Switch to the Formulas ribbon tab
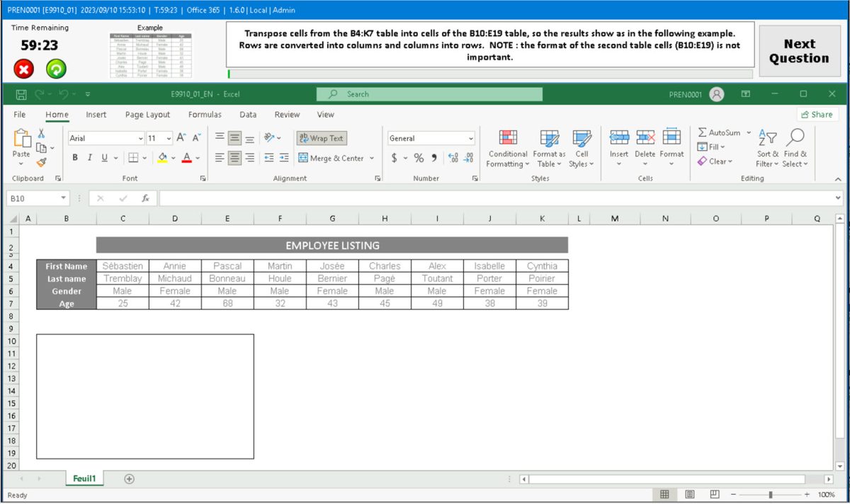This screenshot has height=504, width=850. [205, 114]
